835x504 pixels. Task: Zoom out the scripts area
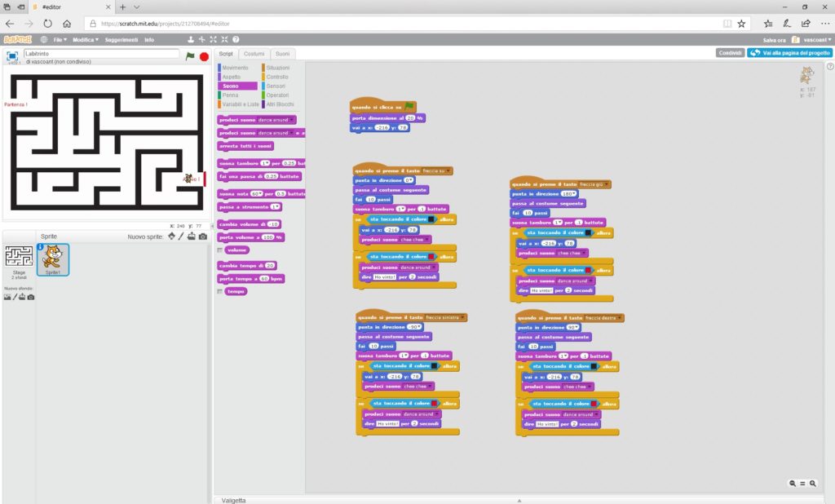pyautogui.click(x=793, y=484)
